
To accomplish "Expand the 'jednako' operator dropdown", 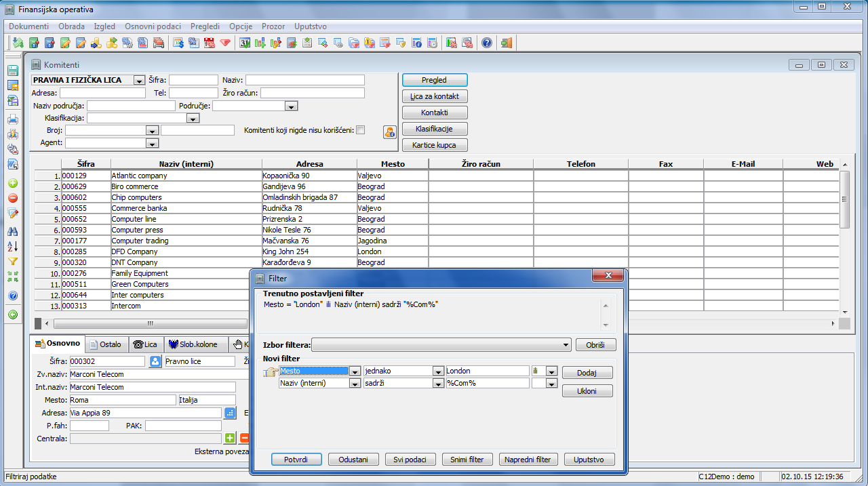I will (x=437, y=371).
